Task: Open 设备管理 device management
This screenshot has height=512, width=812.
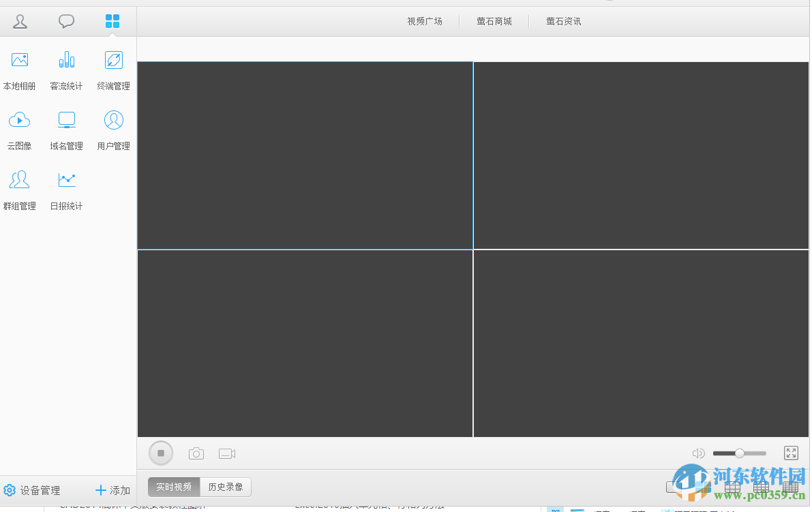Action: coord(31,490)
